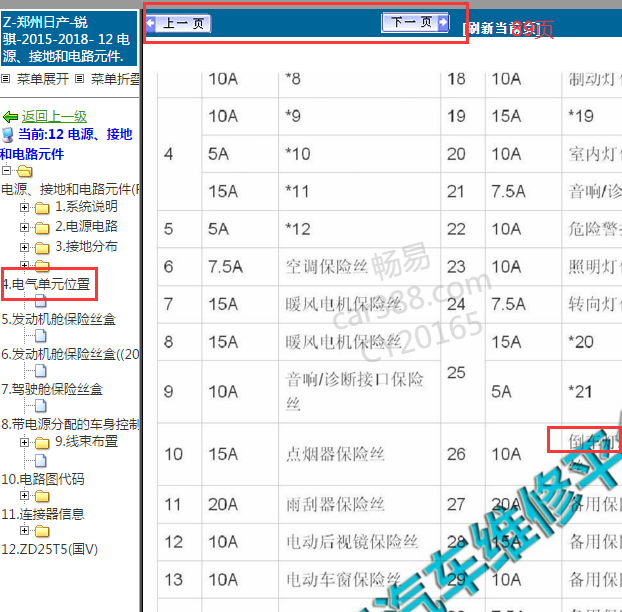Click folder icon of 3.接地分布
This screenshot has height=612, width=622.
click(42, 248)
